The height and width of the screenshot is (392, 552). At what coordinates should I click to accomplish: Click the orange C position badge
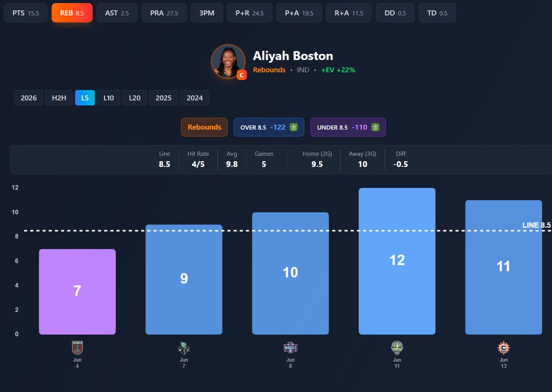tap(241, 75)
